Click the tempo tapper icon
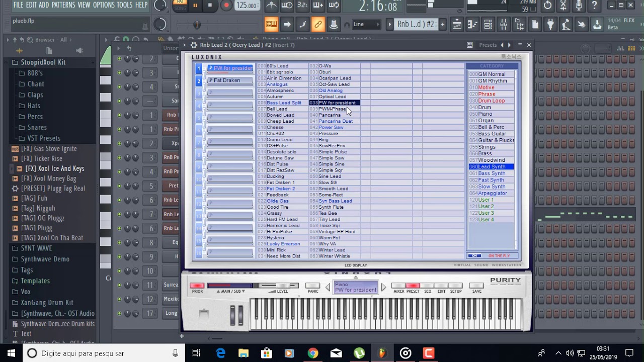Image resolution: width=644 pixels, height=362 pixels. tap(566, 24)
